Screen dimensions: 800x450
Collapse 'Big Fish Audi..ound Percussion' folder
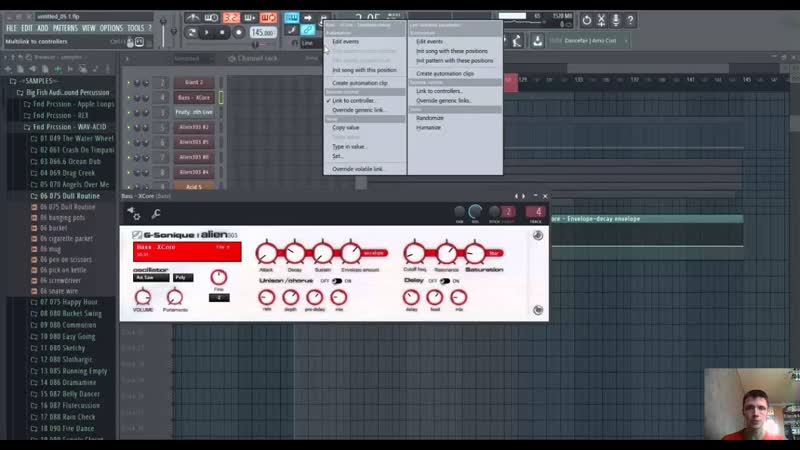point(62,92)
